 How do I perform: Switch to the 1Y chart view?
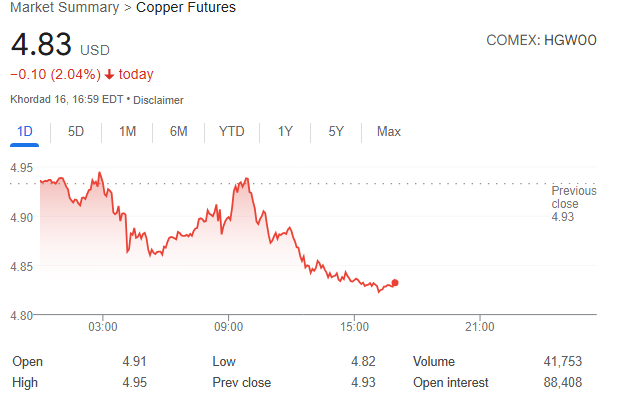tap(285, 132)
